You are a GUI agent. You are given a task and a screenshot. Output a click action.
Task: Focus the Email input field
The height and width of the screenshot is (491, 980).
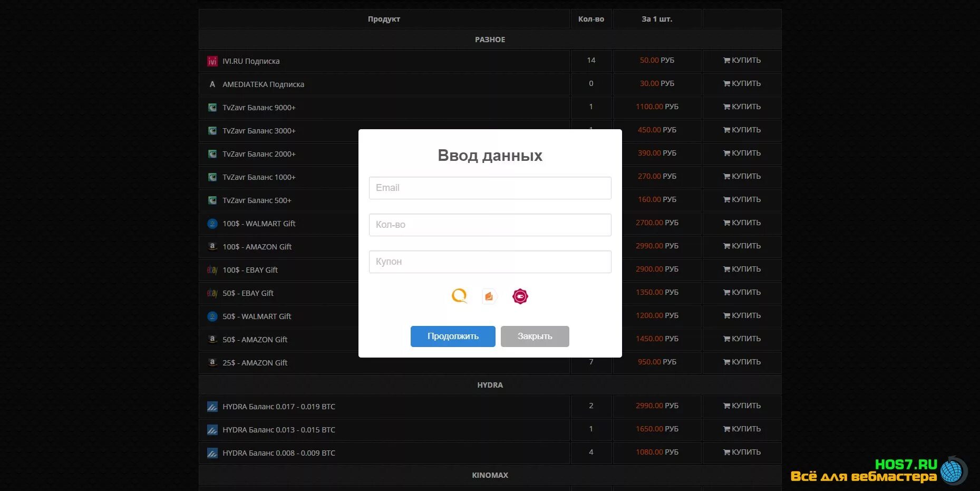[490, 188]
